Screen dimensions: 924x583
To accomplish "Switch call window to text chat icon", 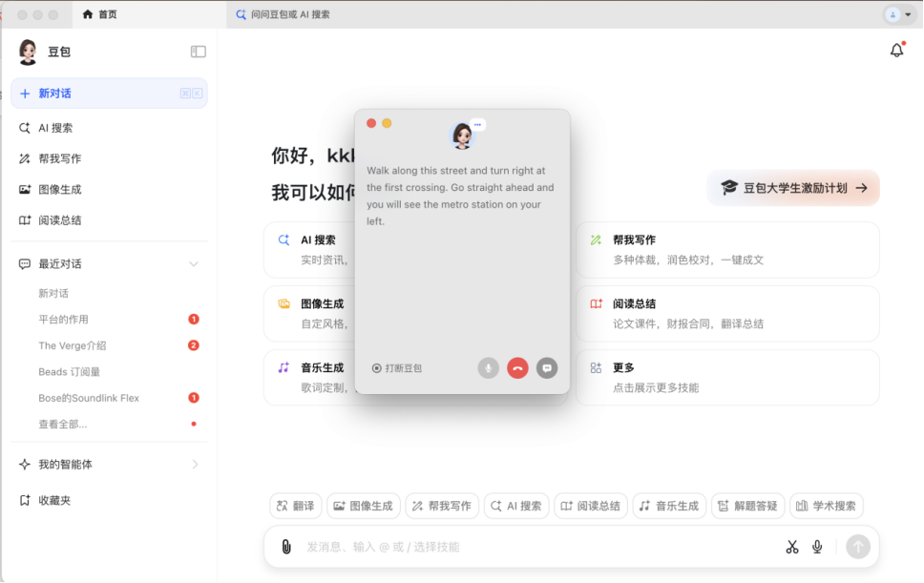I will [547, 368].
